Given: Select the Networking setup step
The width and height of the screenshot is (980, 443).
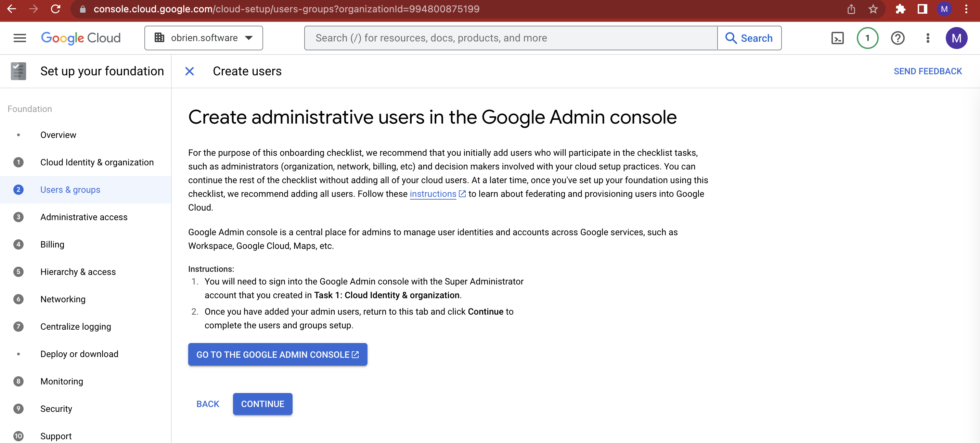Looking at the screenshot, I should coord(63,299).
